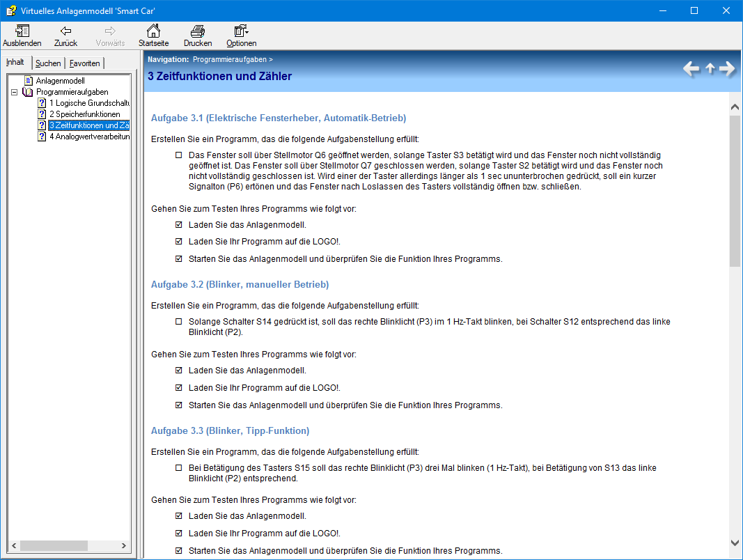Click 'Laden Sie Ihr Programm' checkbox under Aufgabe 3.1
The height and width of the screenshot is (560, 743).
point(179,241)
